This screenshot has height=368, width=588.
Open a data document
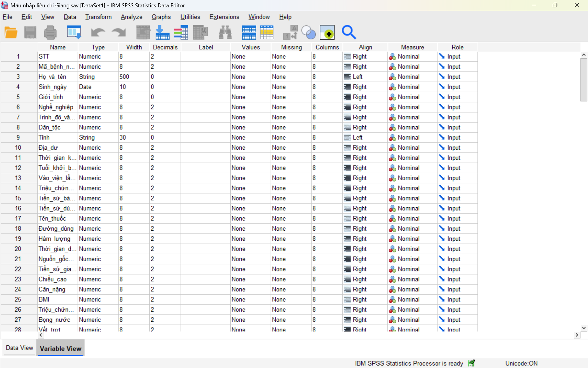(x=11, y=32)
